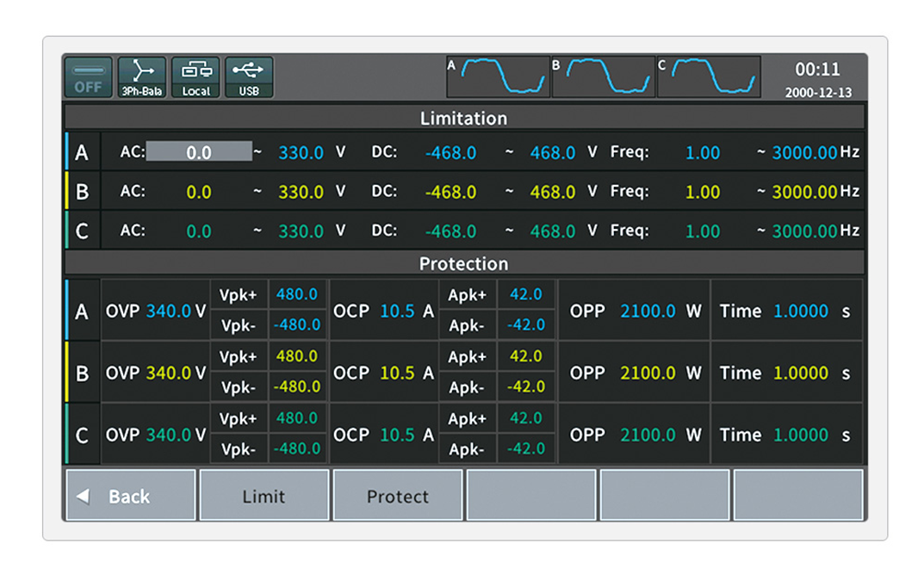Edit phase B OPP value 2100.0

(x=648, y=373)
